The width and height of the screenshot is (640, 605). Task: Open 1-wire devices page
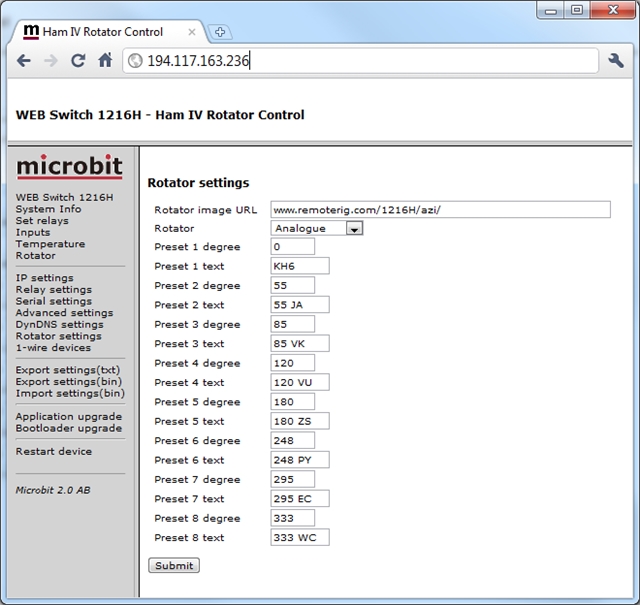[x=53, y=348]
